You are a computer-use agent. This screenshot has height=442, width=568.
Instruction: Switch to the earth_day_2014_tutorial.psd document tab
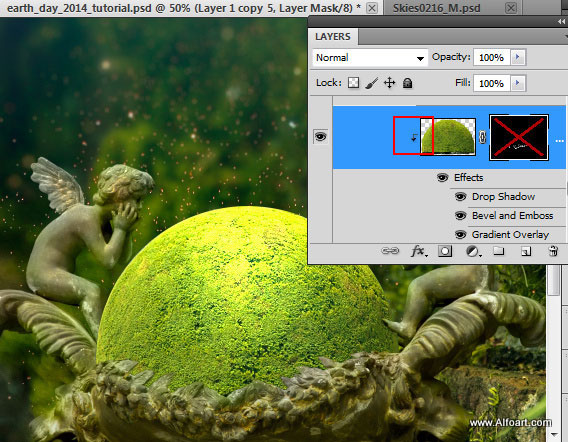(x=184, y=8)
